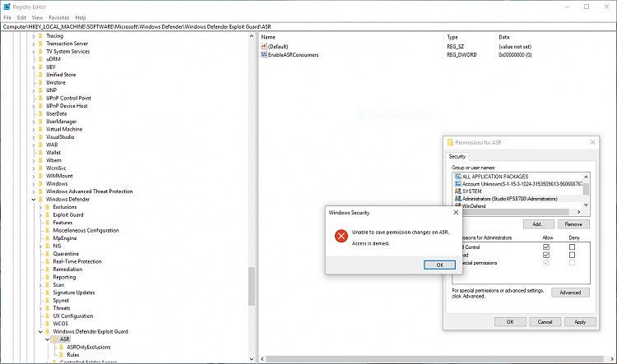This screenshot has width=617, height=364.
Task: Click the ALL APPLICATION PACKAGES group icon
Action: click(457, 177)
